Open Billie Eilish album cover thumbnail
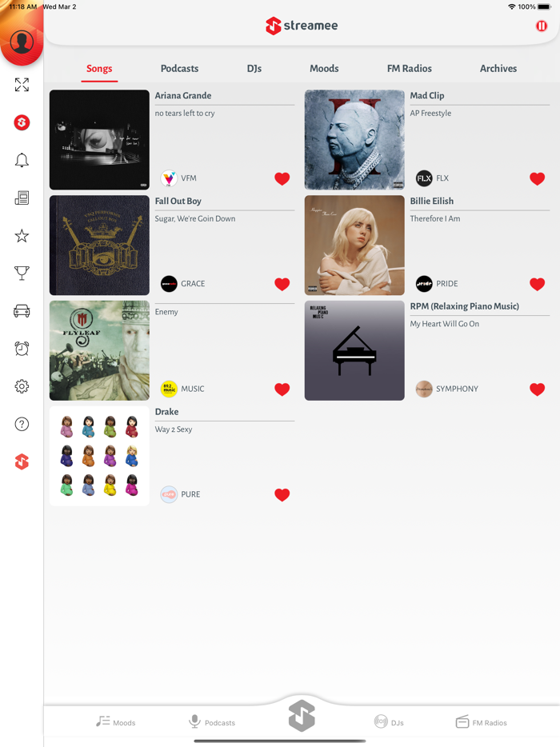Image resolution: width=560 pixels, height=747 pixels. click(x=354, y=246)
